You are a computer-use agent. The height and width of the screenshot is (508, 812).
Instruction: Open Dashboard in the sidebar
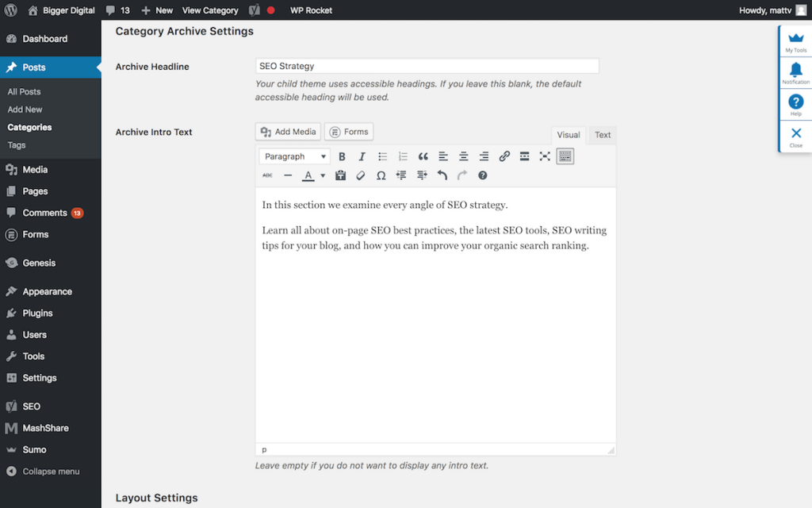point(51,39)
